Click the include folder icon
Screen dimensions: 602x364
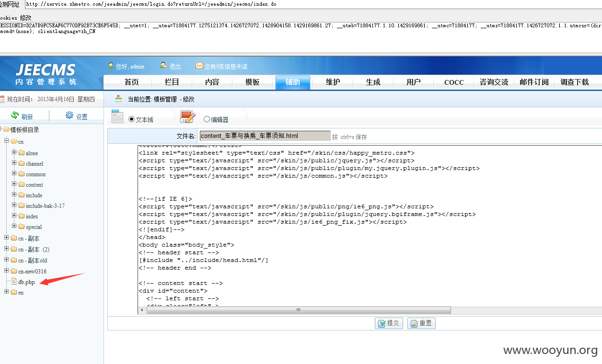pyautogui.click(x=22, y=195)
